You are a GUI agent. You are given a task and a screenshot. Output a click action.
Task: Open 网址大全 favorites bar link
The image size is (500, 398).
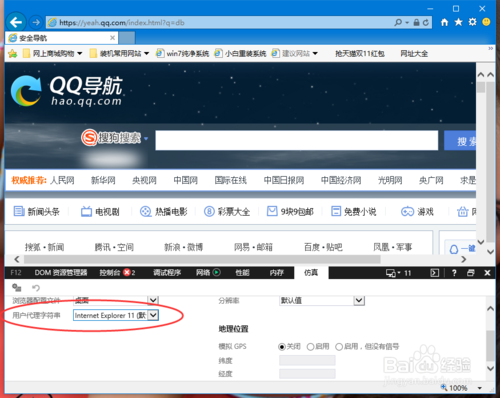click(414, 53)
